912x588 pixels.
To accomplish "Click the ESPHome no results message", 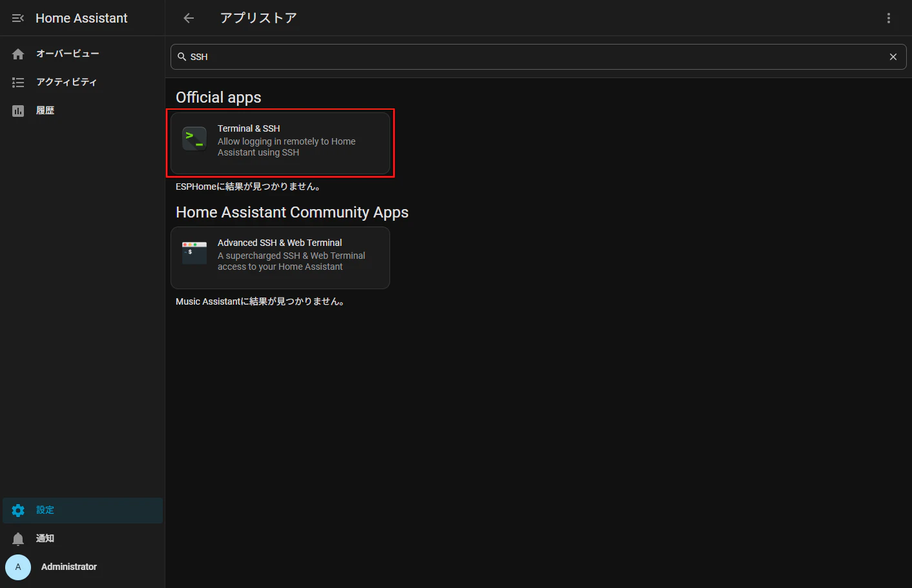I will click(x=248, y=187).
